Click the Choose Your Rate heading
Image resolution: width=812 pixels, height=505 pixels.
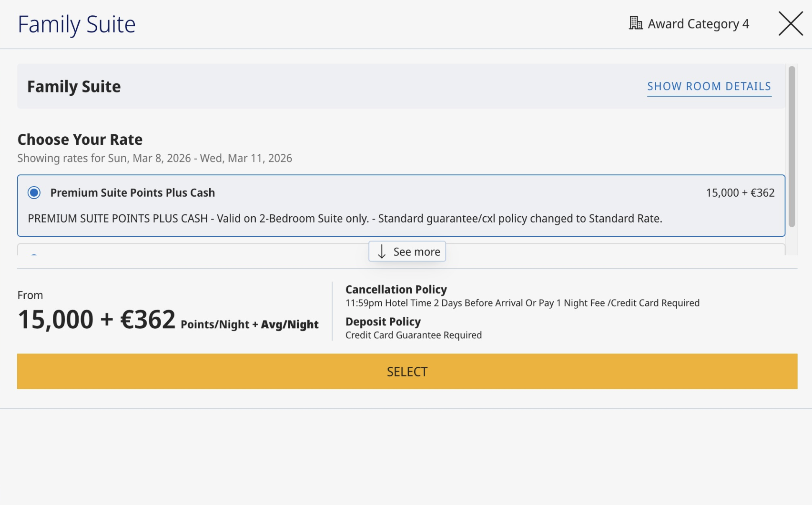pos(80,140)
